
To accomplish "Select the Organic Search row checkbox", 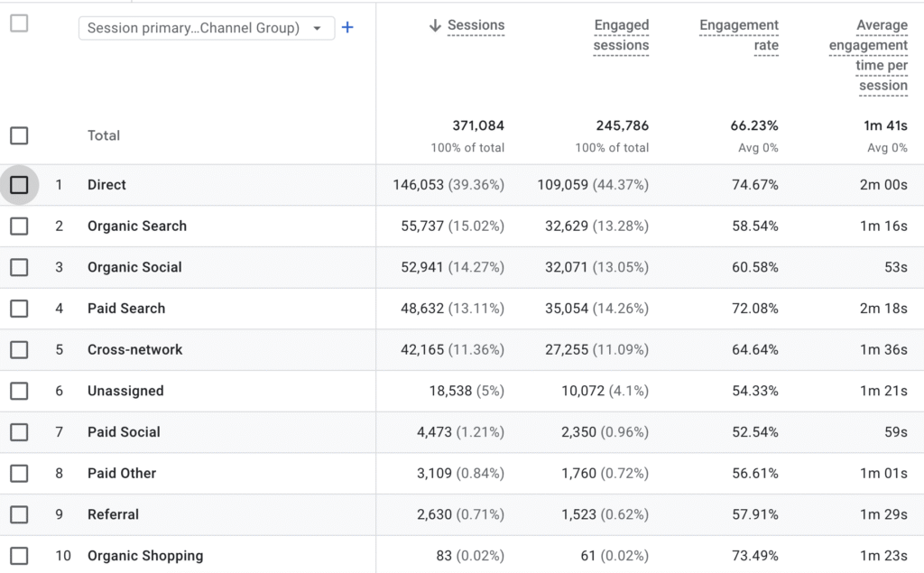I will click(19, 226).
